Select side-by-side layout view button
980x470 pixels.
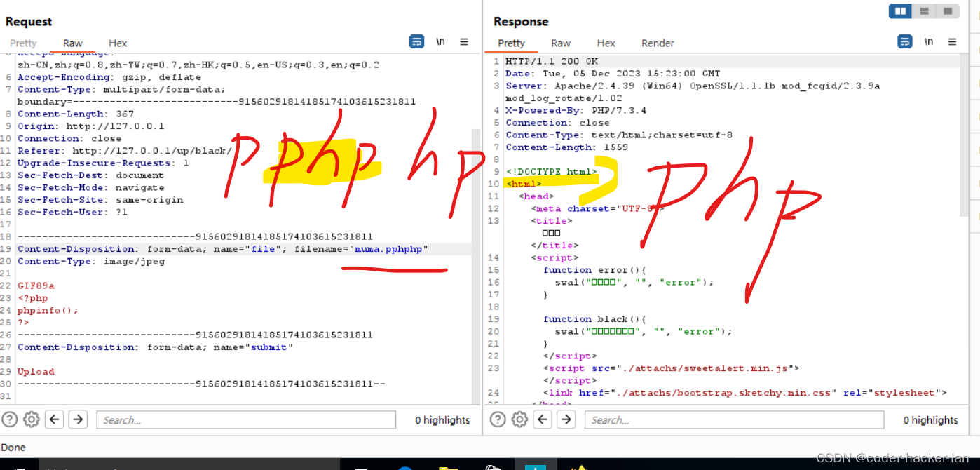click(x=900, y=11)
